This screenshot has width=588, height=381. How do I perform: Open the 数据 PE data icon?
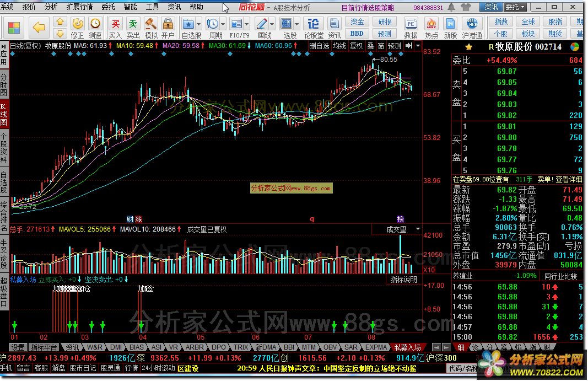tap(411, 24)
